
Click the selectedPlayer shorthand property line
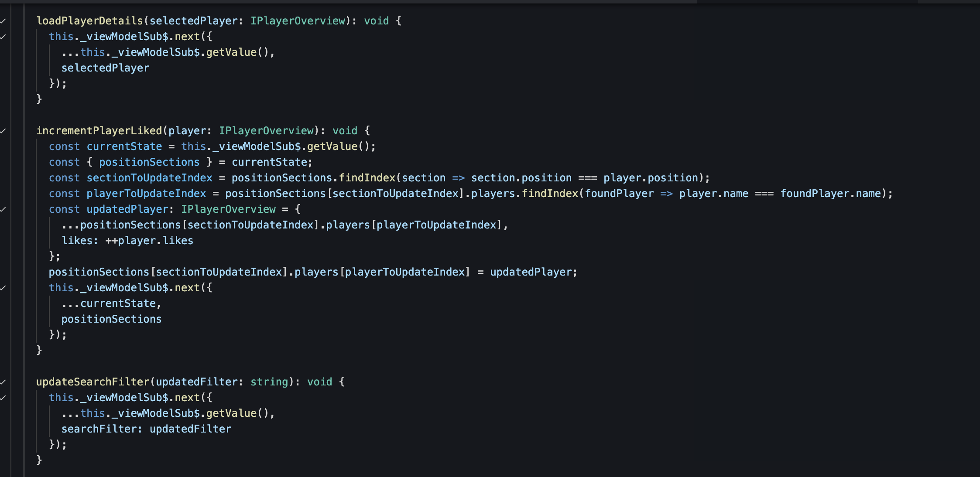coord(105,68)
